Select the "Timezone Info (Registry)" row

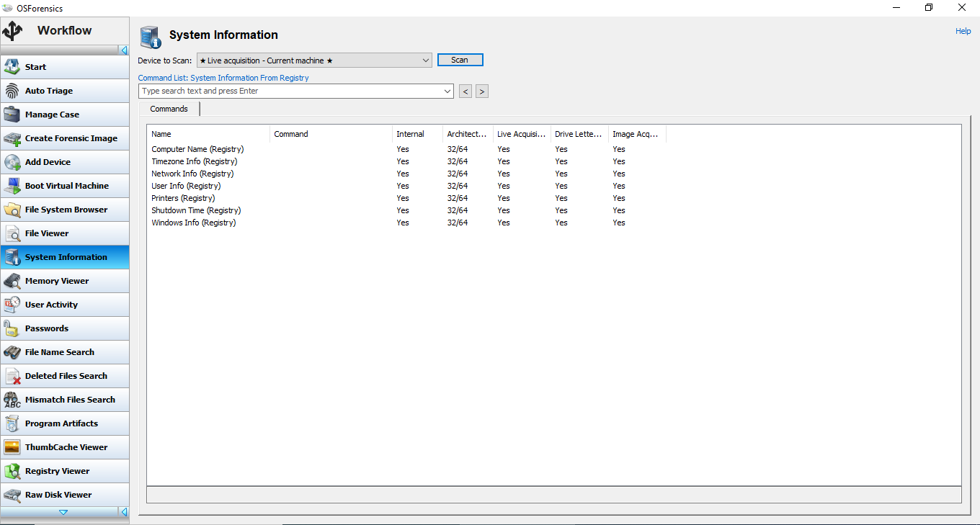pyautogui.click(x=407, y=161)
